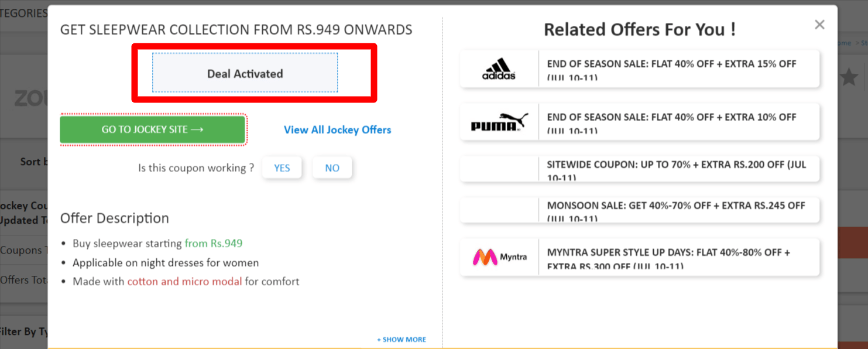This screenshot has width=868, height=349.
Task: Click the star rating icon behind the popup
Action: 849,76
